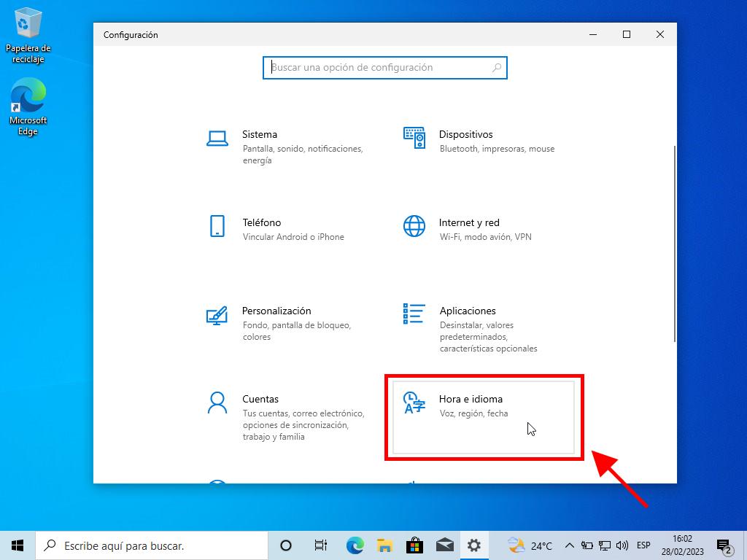
Task: Open the Sistema settings category
Action: tap(260, 135)
